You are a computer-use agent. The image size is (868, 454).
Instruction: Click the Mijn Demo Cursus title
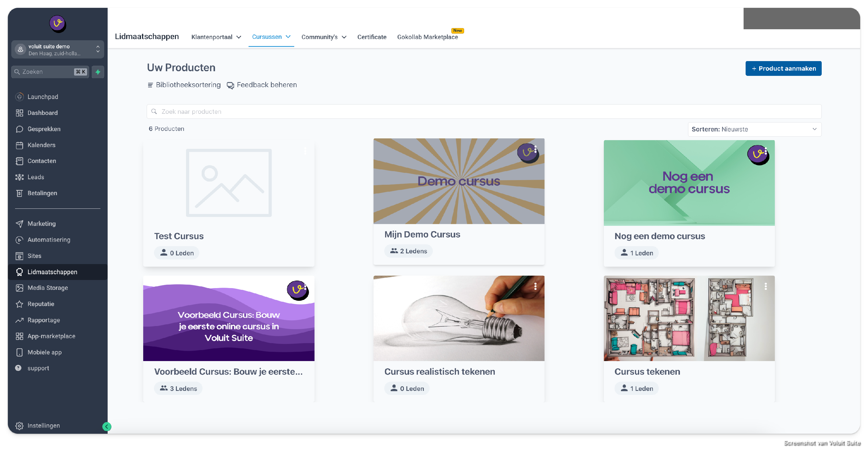[x=422, y=235]
